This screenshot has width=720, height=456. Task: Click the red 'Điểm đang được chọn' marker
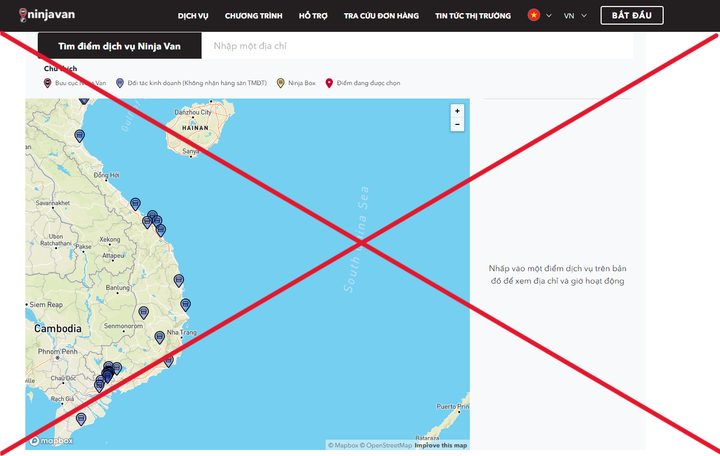pyautogui.click(x=329, y=83)
